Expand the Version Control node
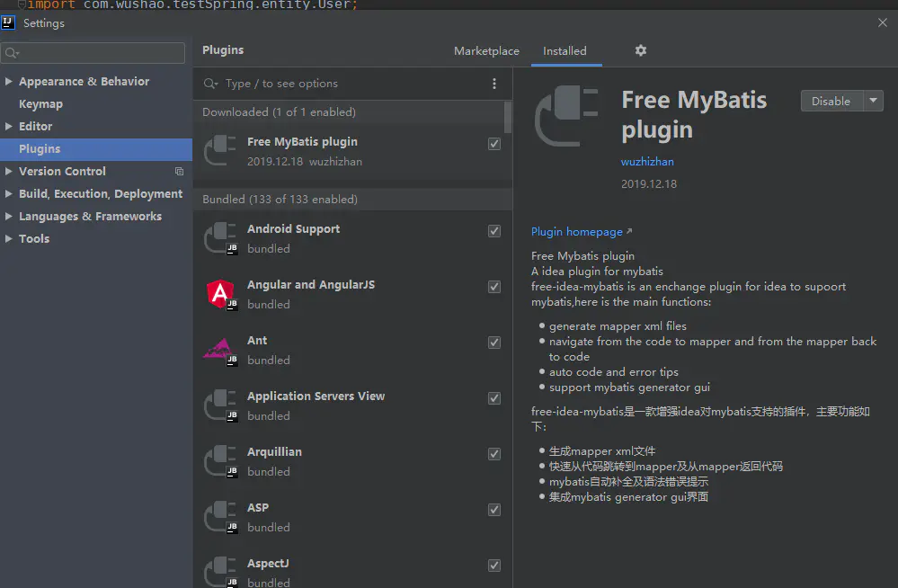This screenshot has height=588, width=898. click(9, 171)
